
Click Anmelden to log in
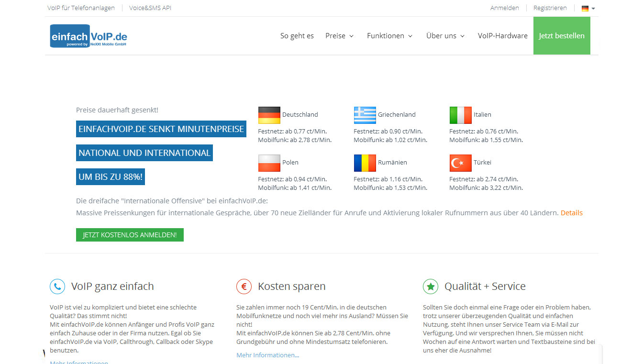tap(505, 8)
